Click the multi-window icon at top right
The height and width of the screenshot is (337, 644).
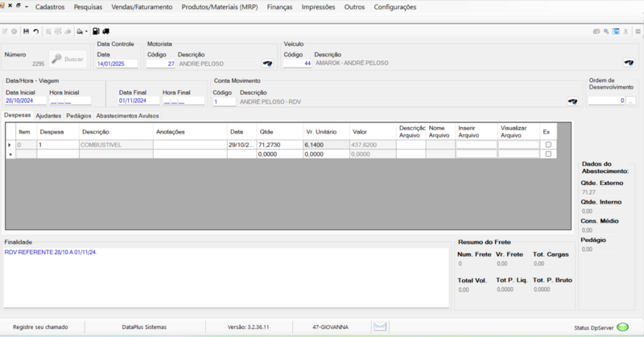coord(597,31)
